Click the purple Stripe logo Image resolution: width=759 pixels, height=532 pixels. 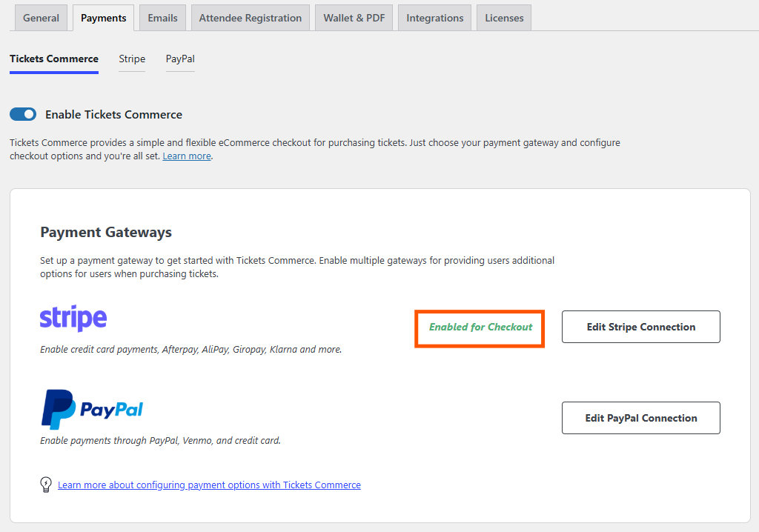click(x=73, y=318)
